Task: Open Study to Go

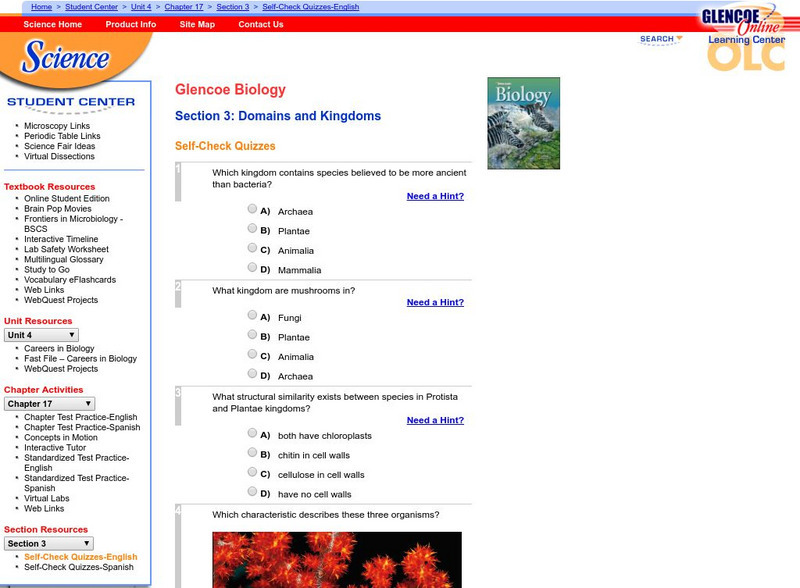Action: point(47,270)
